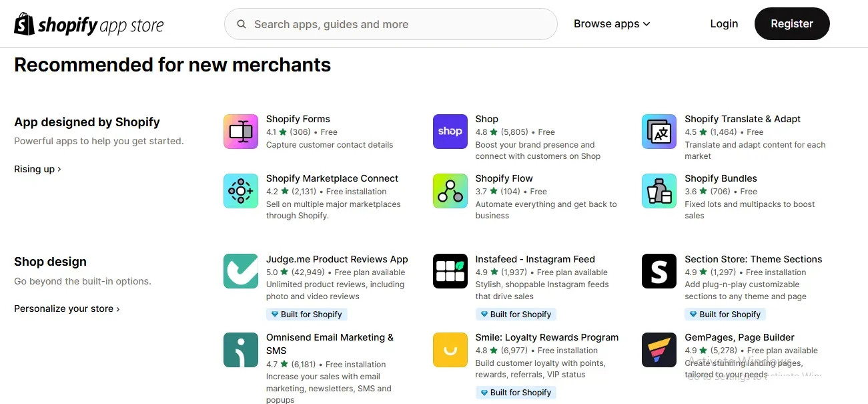
Task: Open the purple Shop app icon
Action: pos(450,132)
